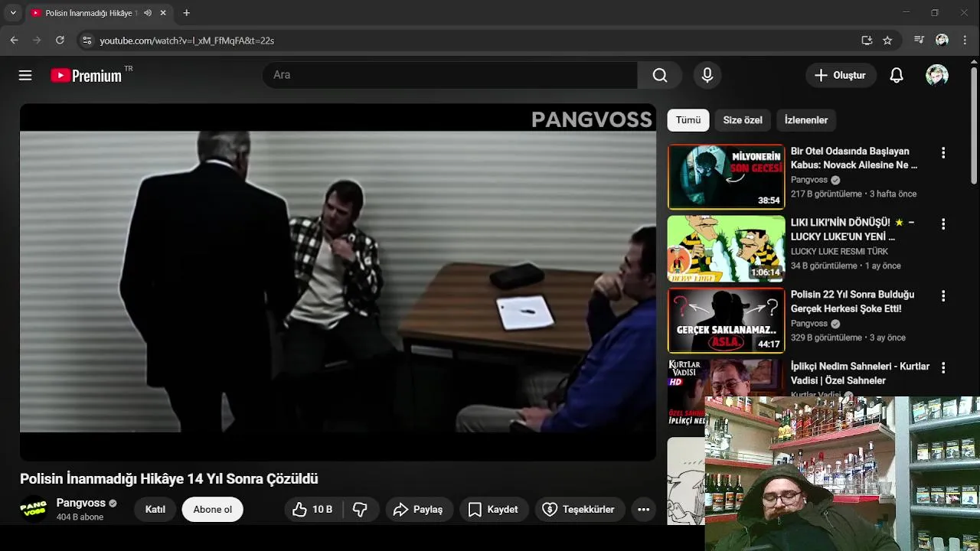980x551 pixels.
Task: Focus the Ara search field
Action: click(x=450, y=75)
